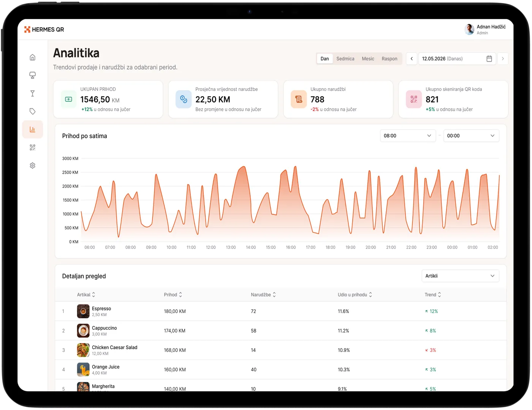Click the Espresso product thumbnail
532x410 pixels.
coord(83,311)
